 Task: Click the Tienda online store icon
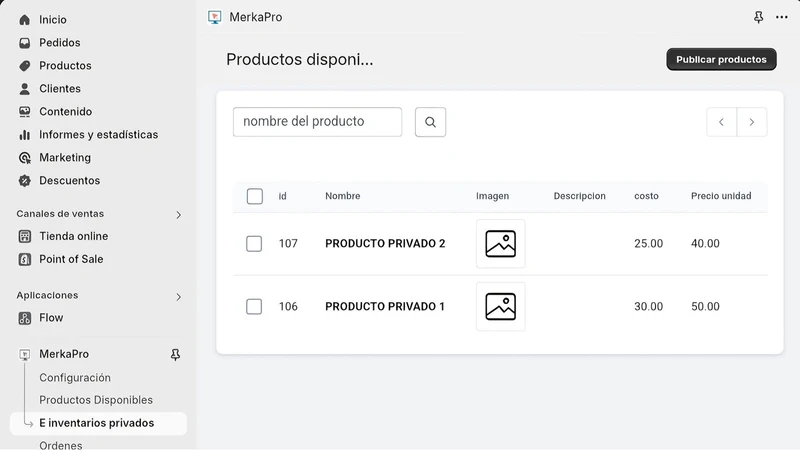tap(24, 236)
